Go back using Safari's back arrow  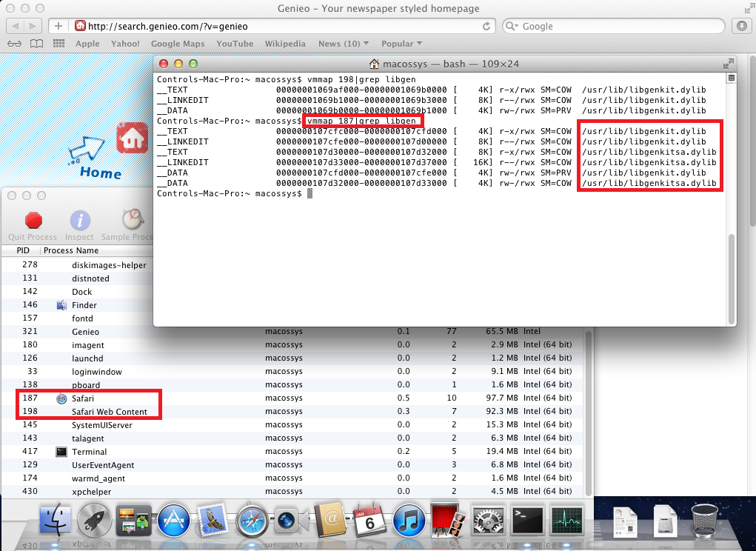point(16,26)
